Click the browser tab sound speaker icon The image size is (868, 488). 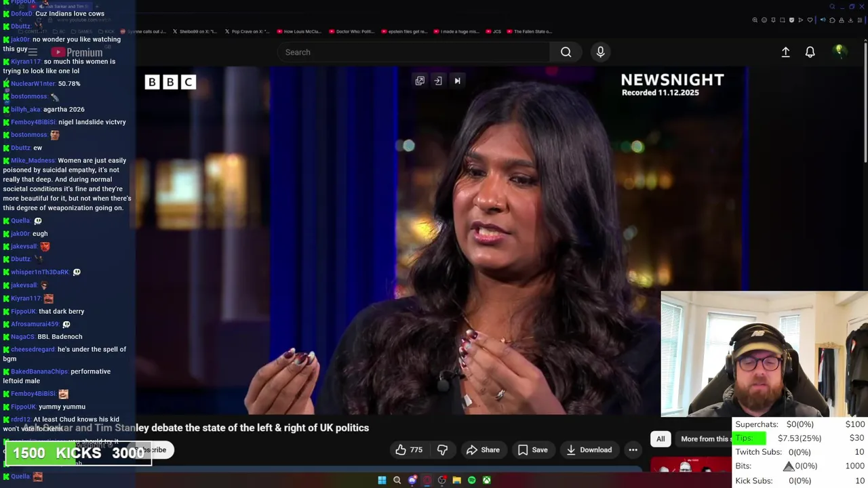tap(823, 20)
